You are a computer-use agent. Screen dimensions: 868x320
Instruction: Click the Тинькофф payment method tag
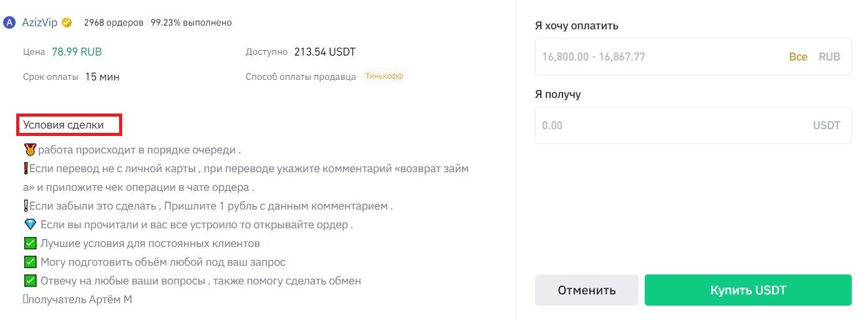pos(384,77)
